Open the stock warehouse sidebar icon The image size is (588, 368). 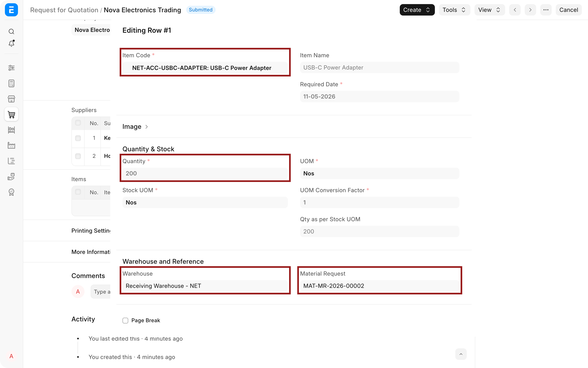[11, 130]
